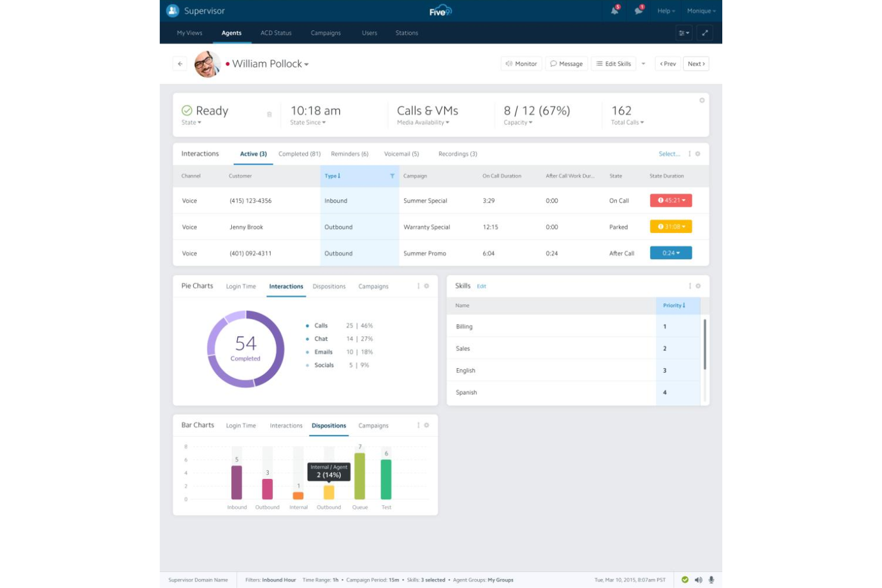Screen dimensions: 882x588
Task: Click Skills panel reorder handle
Action: pyautogui.click(x=690, y=286)
